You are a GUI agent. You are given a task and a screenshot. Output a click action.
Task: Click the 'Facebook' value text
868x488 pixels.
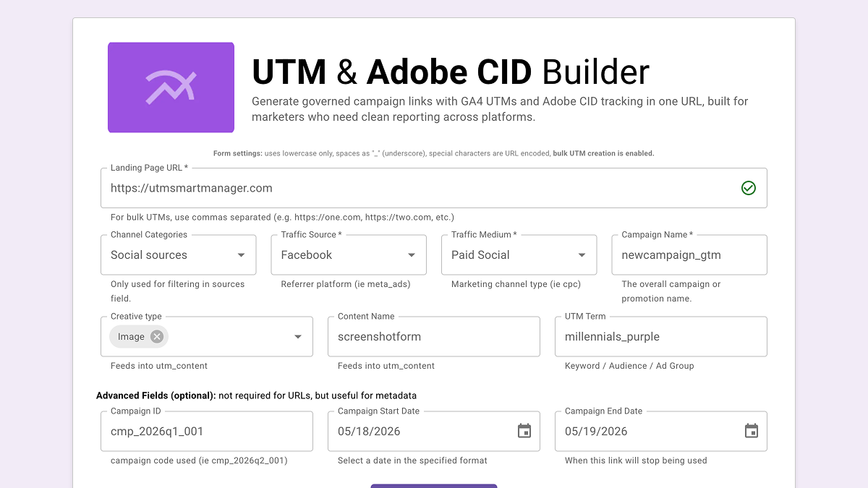coord(307,255)
